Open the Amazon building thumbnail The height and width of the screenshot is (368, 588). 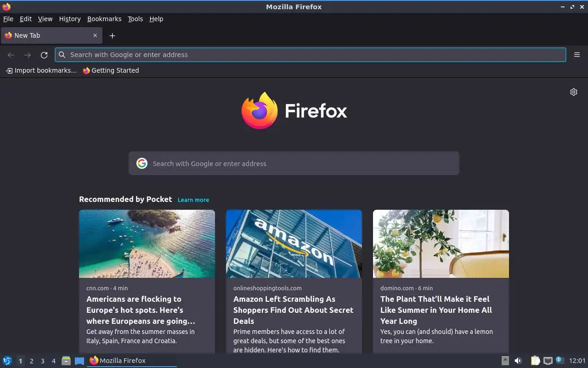294,244
